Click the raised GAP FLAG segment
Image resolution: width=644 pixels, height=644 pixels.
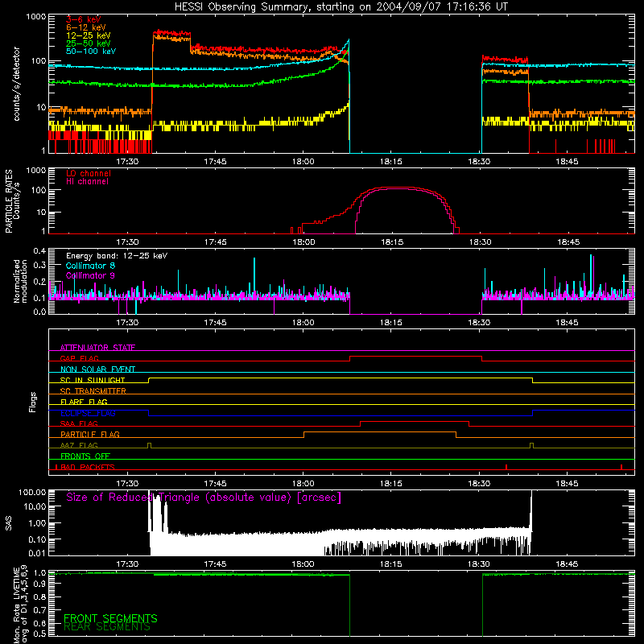(x=415, y=357)
